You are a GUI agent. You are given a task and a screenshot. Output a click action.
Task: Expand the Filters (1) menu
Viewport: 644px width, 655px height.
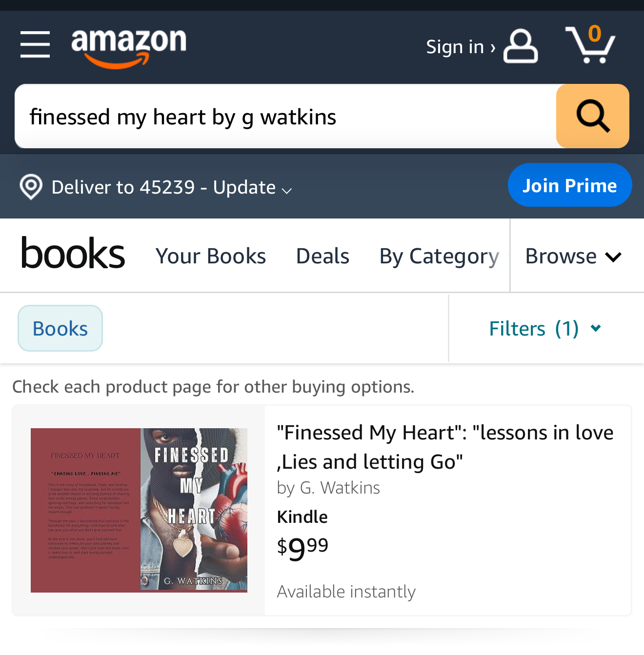click(x=545, y=329)
